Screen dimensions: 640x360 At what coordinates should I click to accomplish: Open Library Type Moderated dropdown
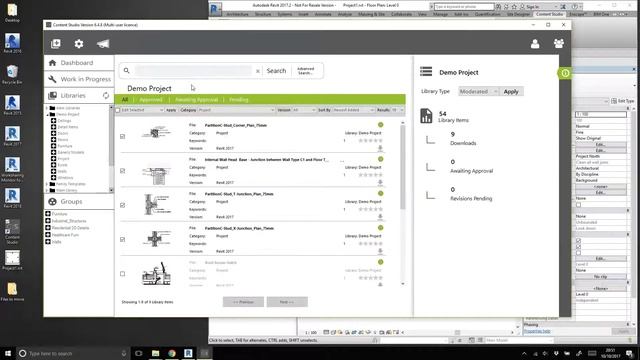click(478, 91)
